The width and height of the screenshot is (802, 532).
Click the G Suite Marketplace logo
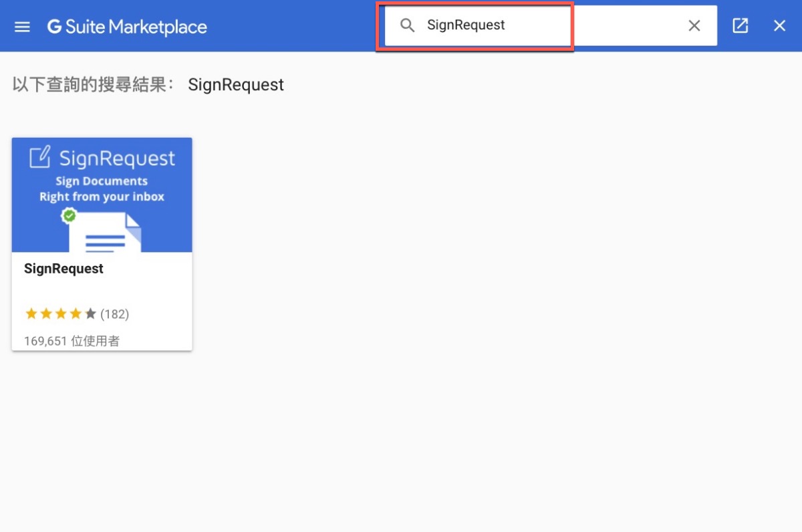point(127,27)
